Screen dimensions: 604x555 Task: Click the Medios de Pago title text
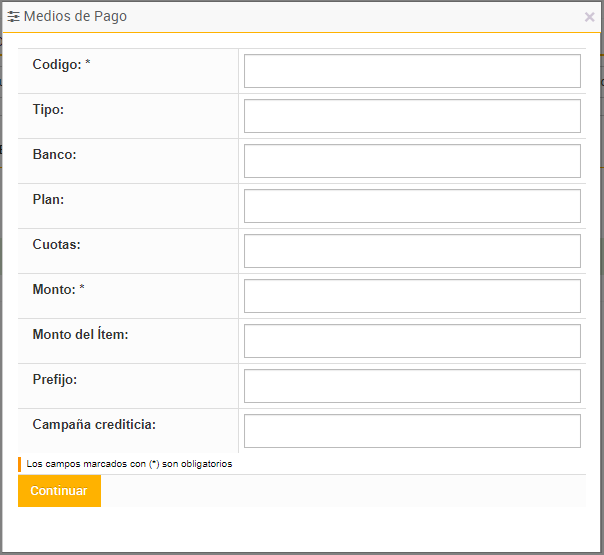pyautogui.click(x=75, y=17)
